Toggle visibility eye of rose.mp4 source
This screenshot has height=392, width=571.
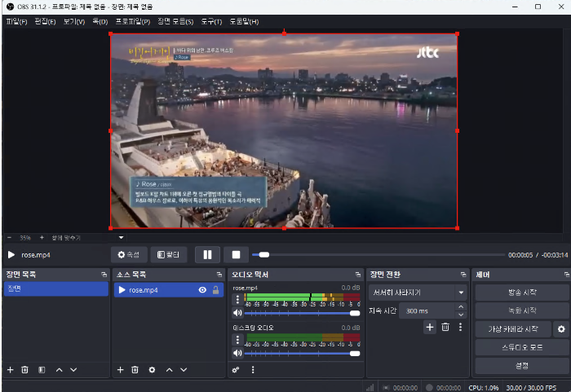click(202, 290)
